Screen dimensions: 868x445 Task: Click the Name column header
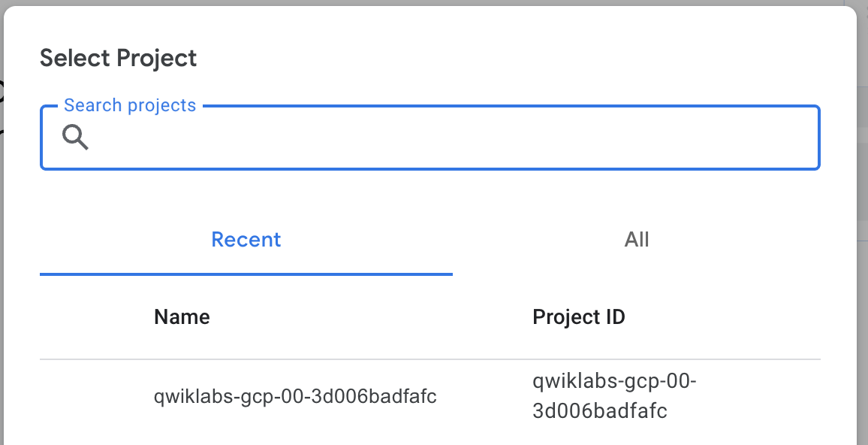pyautogui.click(x=182, y=317)
